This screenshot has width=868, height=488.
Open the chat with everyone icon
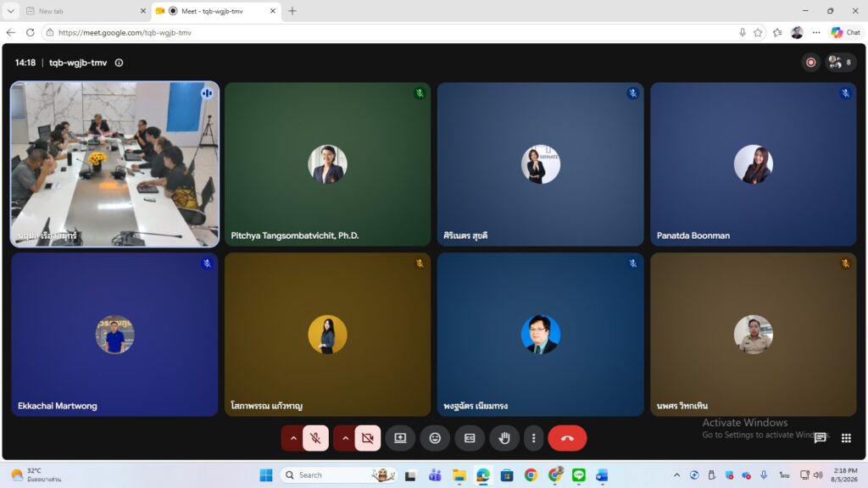[821, 438]
